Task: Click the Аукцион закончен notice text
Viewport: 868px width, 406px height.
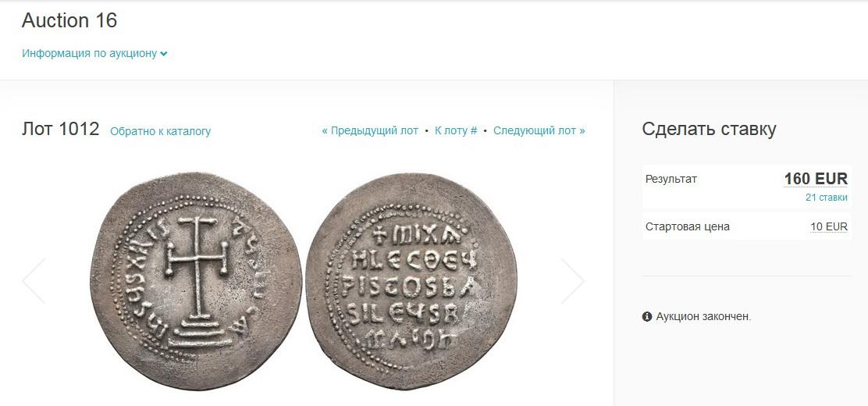Action: (x=703, y=317)
